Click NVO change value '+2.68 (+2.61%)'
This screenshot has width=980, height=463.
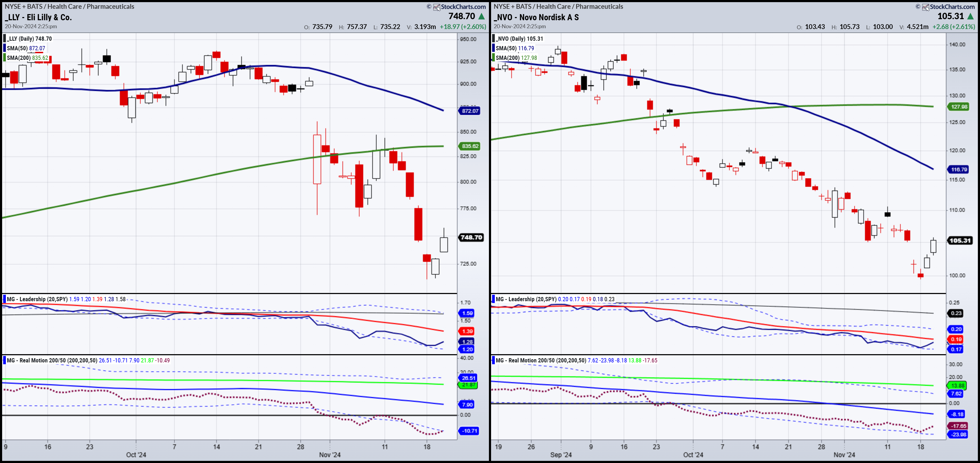[x=954, y=27]
